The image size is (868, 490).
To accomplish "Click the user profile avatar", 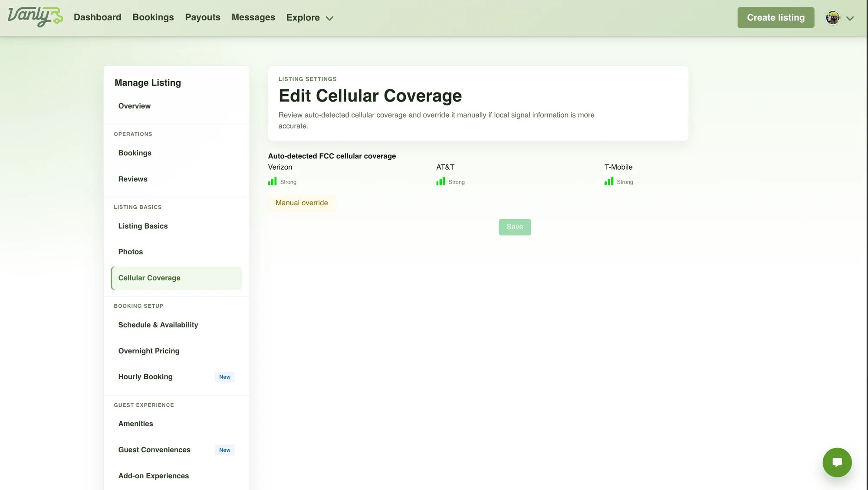I will pos(832,18).
